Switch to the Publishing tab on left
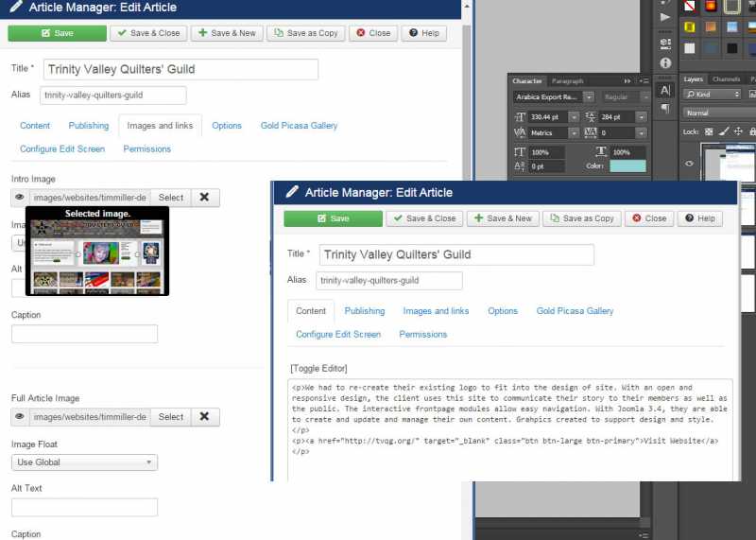The height and width of the screenshot is (540, 756). coord(88,126)
